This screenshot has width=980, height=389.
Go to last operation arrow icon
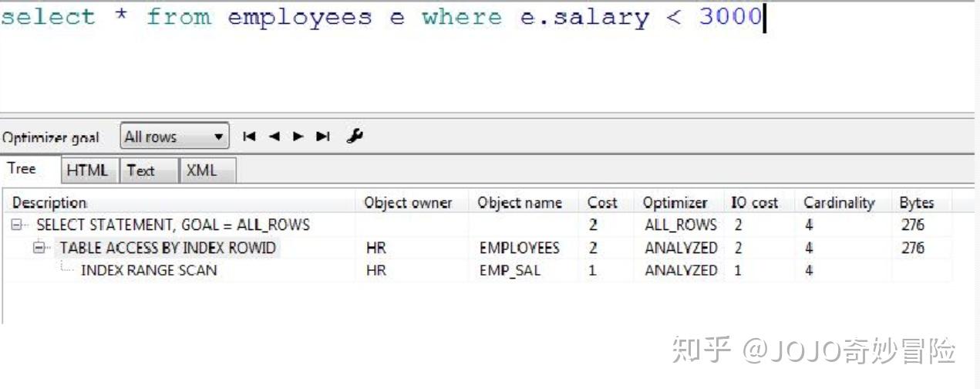point(323,137)
